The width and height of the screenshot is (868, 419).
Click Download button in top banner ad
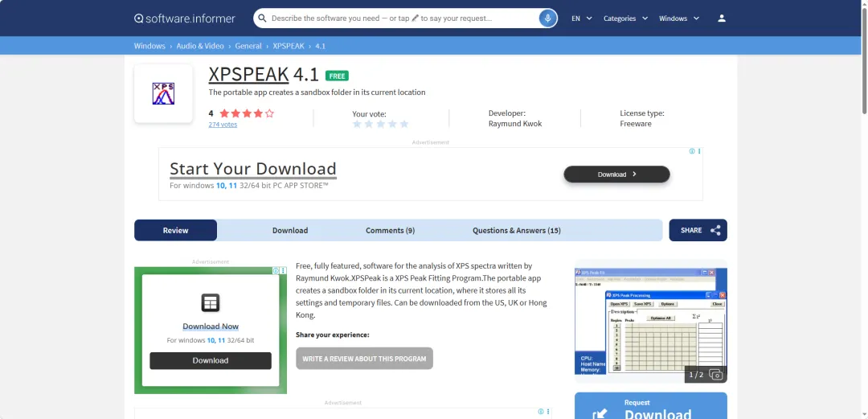[616, 174]
